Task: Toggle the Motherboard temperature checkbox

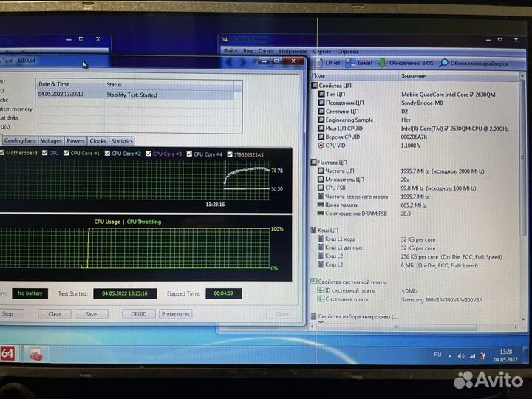Action: tap(2, 153)
